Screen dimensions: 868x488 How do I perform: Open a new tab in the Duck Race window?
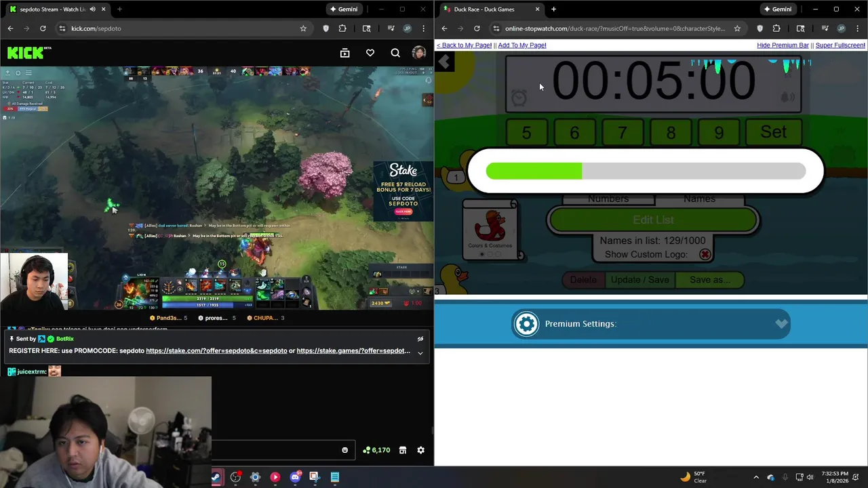click(x=553, y=9)
